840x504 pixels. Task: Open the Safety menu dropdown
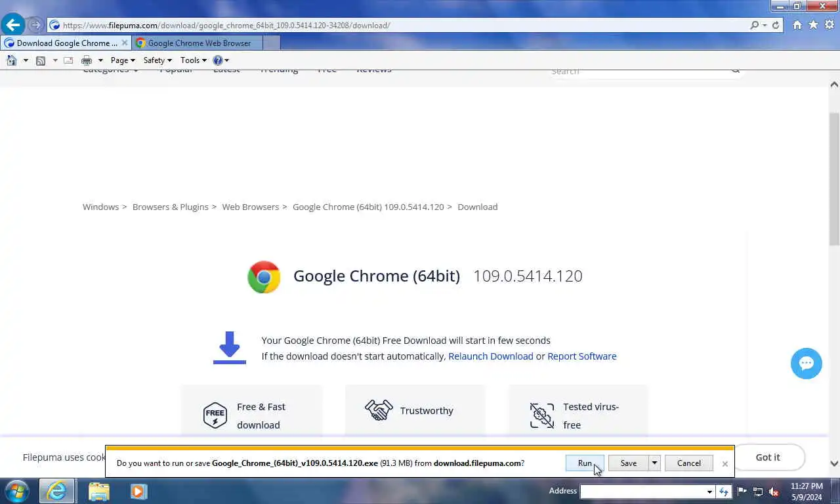click(x=157, y=60)
